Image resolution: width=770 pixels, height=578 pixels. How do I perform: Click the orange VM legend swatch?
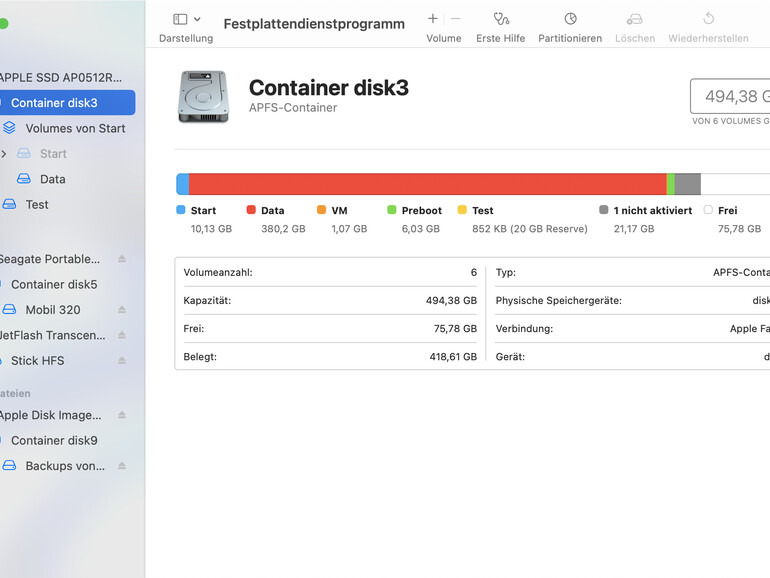[x=321, y=210]
